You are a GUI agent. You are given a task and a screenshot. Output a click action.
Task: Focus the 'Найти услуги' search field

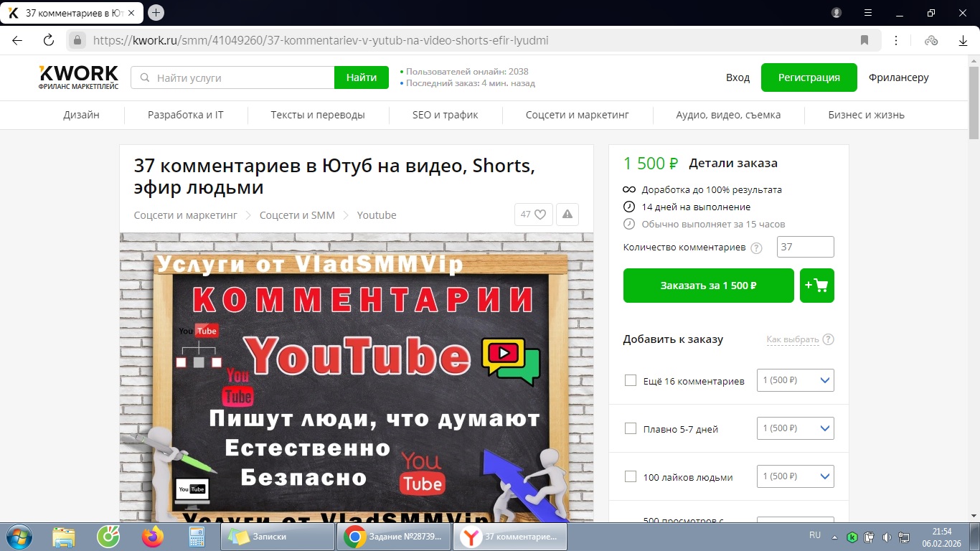(x=232, y=77)
